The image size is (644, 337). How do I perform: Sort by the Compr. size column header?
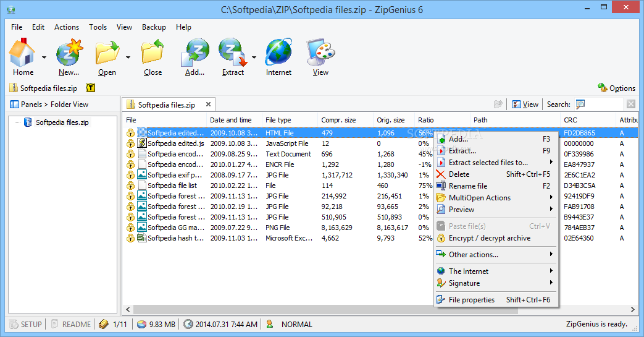pos(345,120)
